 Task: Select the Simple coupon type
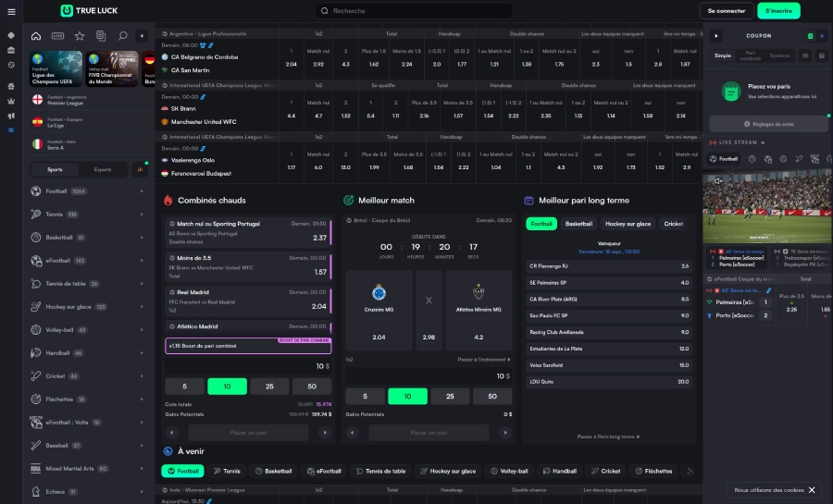[x=723, y=55]
